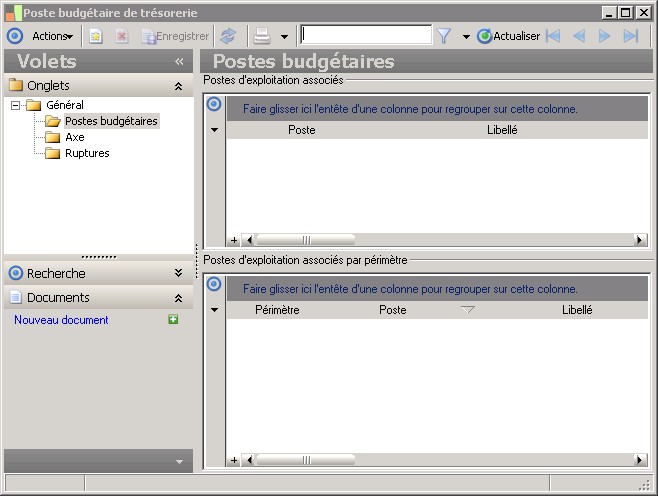This screenshot has height=496, width=658.
Task: Click the Onglets folder icon
Action: [x=16, y=85]
